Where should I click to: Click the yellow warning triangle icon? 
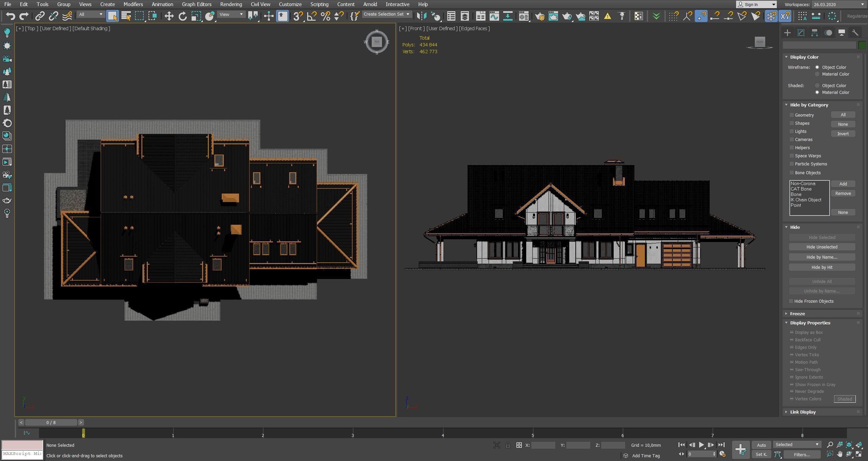(x=608, y=16)
